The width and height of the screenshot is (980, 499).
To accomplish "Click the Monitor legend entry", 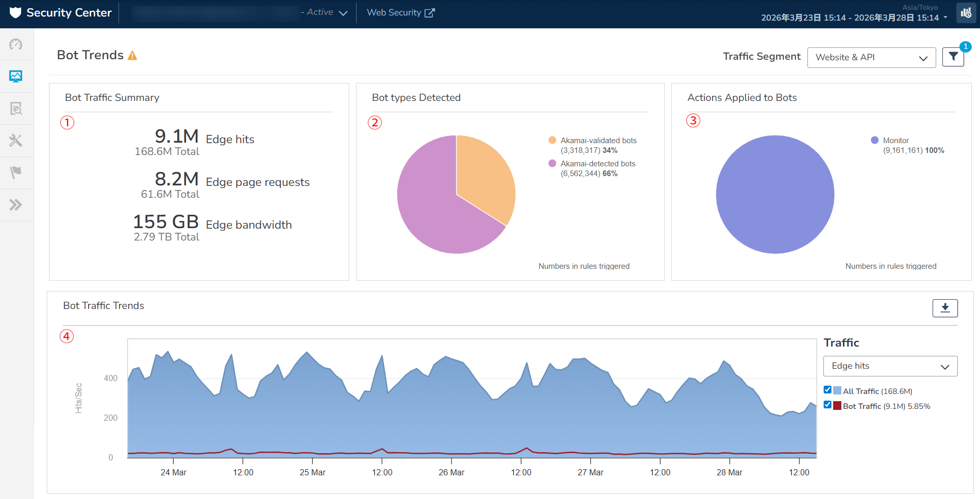I will tap(895, 141).
